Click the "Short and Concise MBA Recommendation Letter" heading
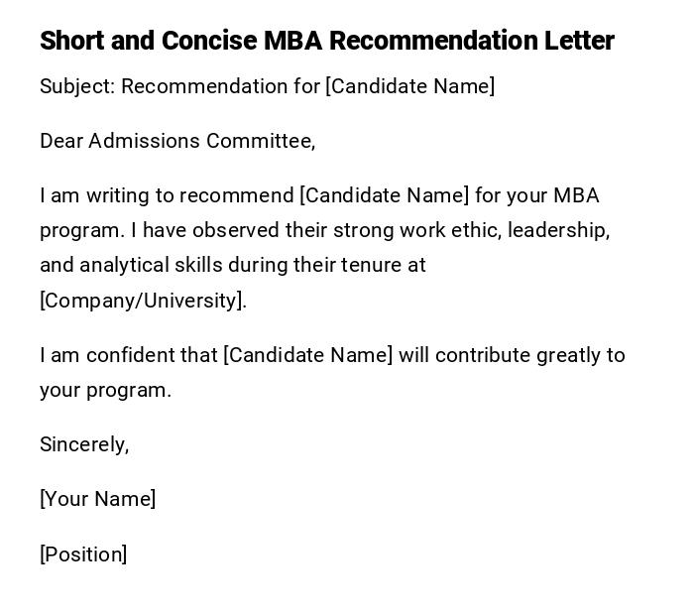694x616 pixels. pyautogui.click(x=327, y=41)
